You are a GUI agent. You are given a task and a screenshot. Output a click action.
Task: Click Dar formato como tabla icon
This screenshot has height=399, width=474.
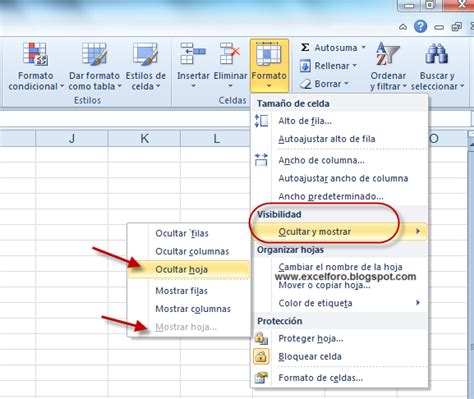point(94,54)
